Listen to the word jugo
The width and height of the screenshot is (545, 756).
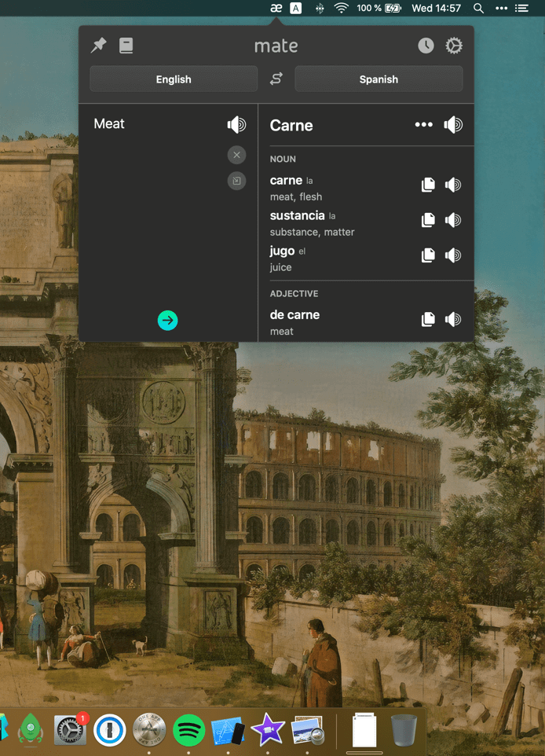453,255
